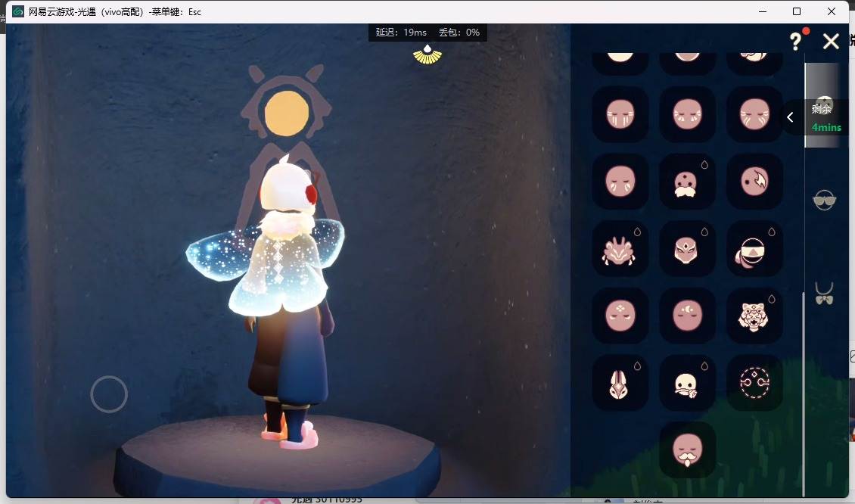Minimize the 网易云游戏 window
Viewport: 855px width, 504px height.
coord(762,11)
